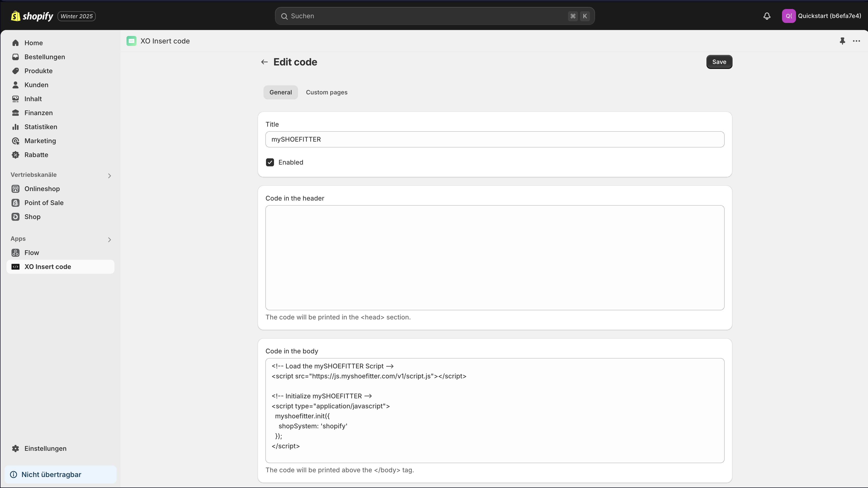Click the Shopify logo
Image resolution: width=868 pixels, height=488 pixels.
point(32,16)
